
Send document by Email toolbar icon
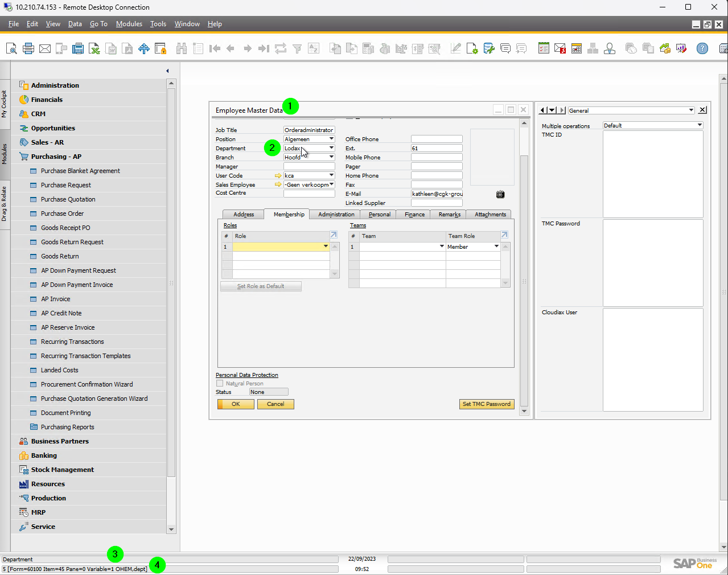tap(45, 48)
